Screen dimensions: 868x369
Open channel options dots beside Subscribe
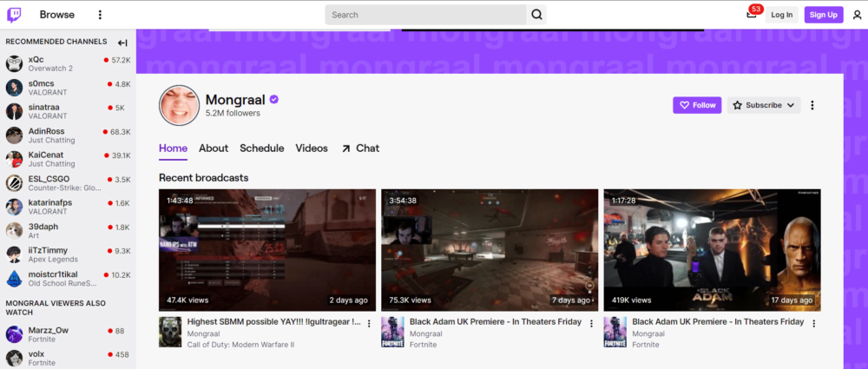[x=812, y=105]
